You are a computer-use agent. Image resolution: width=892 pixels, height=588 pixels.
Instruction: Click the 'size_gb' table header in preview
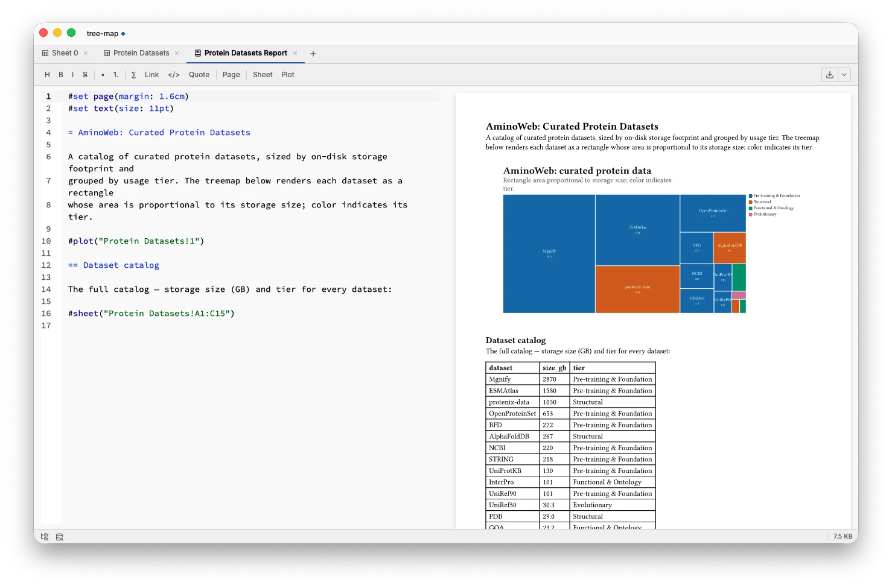554,368
